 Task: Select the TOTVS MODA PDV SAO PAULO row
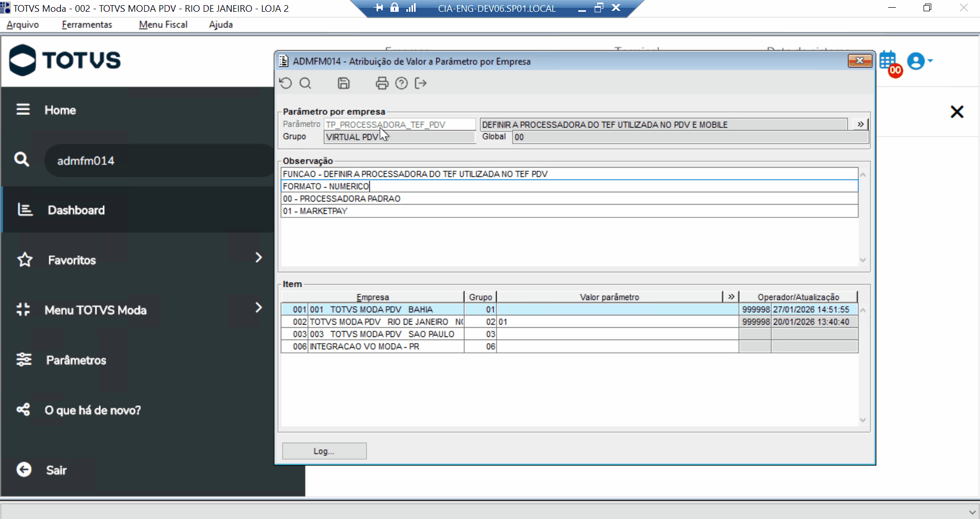(x=570, y=334)
